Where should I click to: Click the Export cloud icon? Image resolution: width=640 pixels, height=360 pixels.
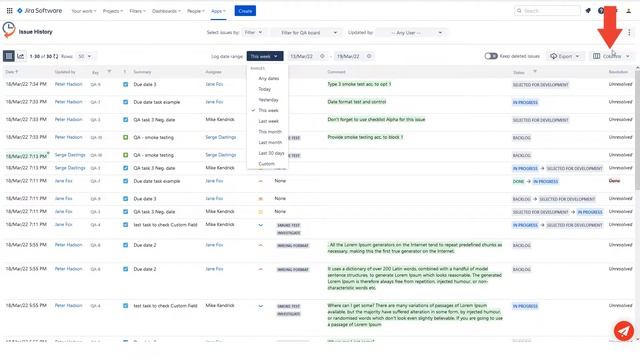click(553, 56)
